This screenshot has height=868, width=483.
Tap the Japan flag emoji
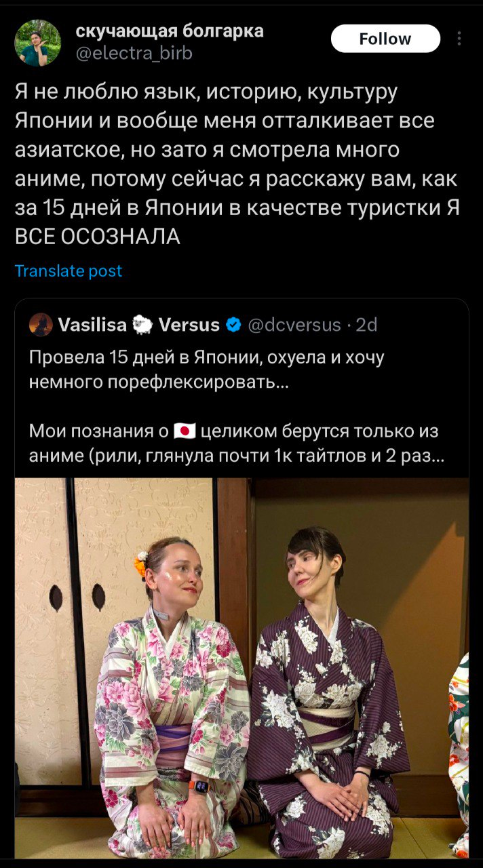point(185,431)
